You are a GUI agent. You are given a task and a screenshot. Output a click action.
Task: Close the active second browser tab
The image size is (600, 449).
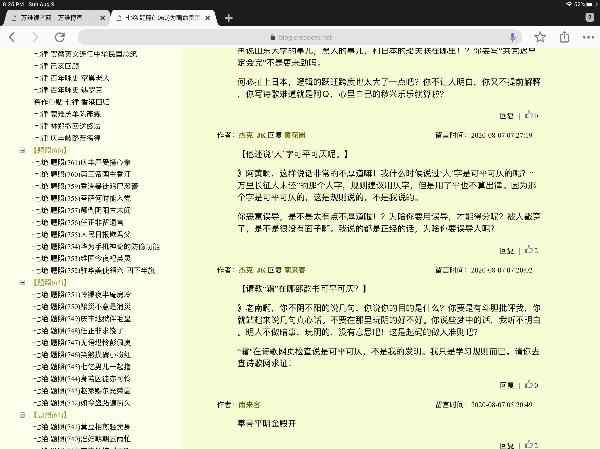pos(207,18)
